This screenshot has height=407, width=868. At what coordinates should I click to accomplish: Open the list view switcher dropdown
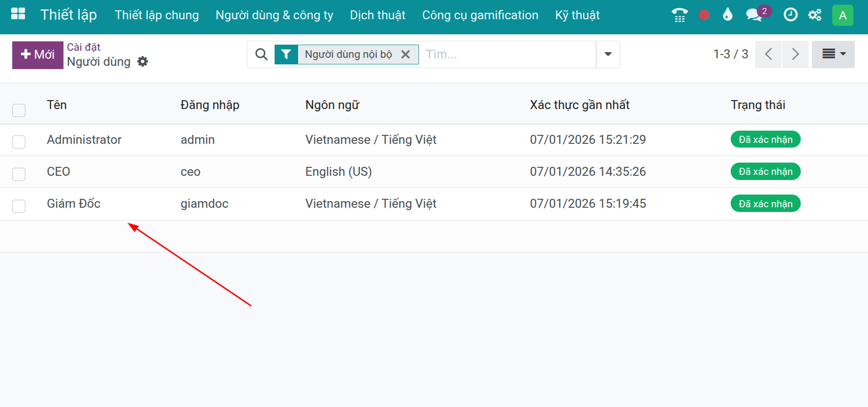833,55
